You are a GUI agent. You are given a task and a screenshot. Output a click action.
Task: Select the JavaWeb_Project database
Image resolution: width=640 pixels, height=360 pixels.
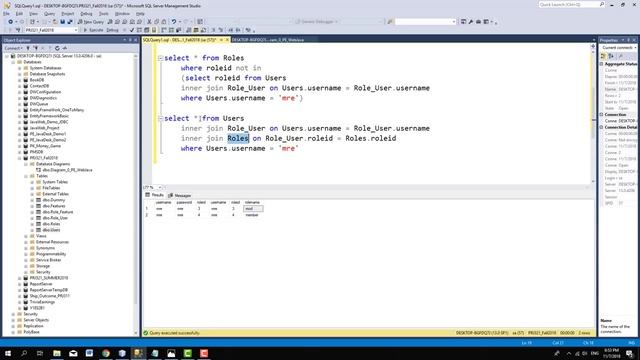coord(44,128)
